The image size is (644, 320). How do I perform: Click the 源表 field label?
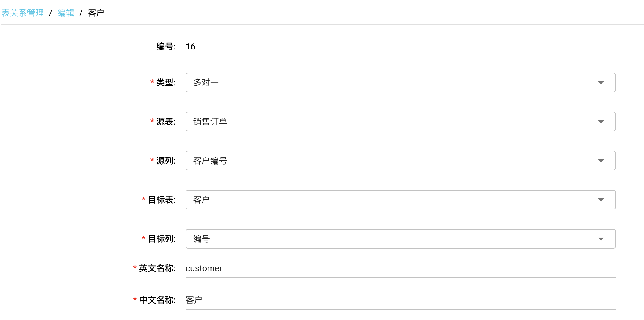(166, 122)
